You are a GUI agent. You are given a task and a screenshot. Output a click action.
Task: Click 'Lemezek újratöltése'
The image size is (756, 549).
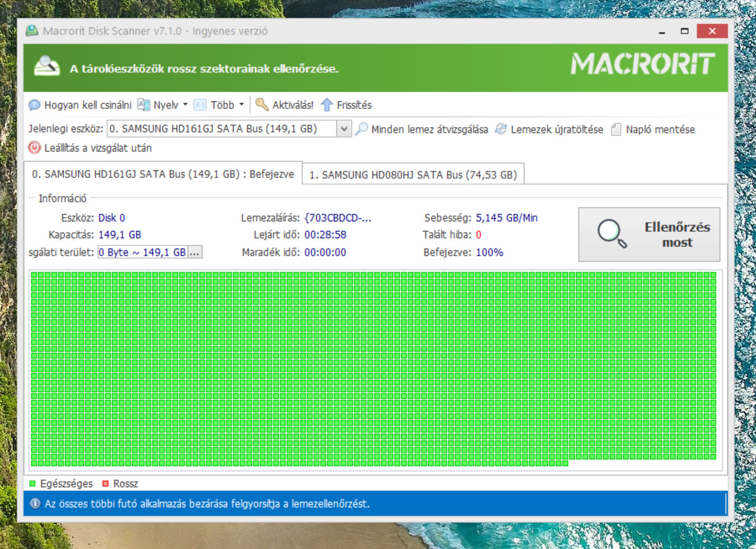click(557, 130)
